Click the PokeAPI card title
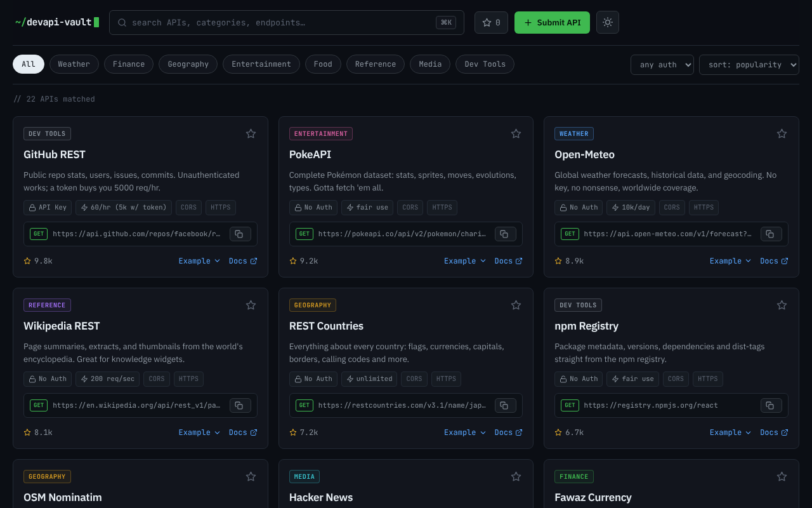 tap(310, 154)
